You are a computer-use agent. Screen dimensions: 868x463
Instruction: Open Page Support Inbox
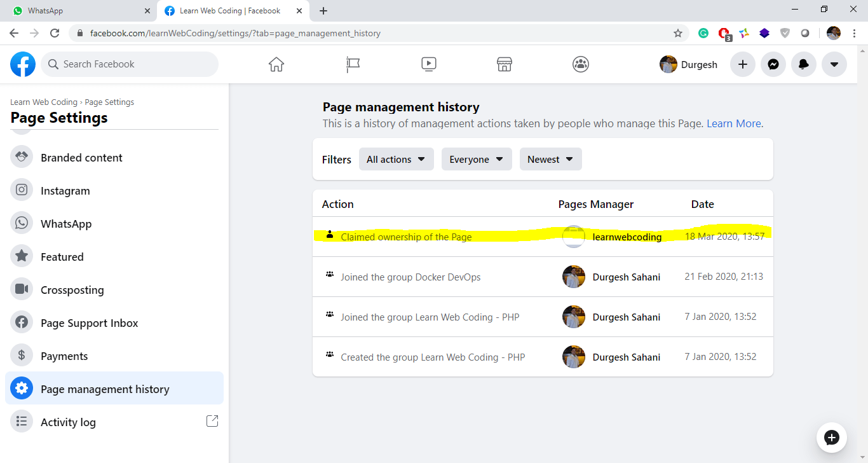(x=114, y=323)
